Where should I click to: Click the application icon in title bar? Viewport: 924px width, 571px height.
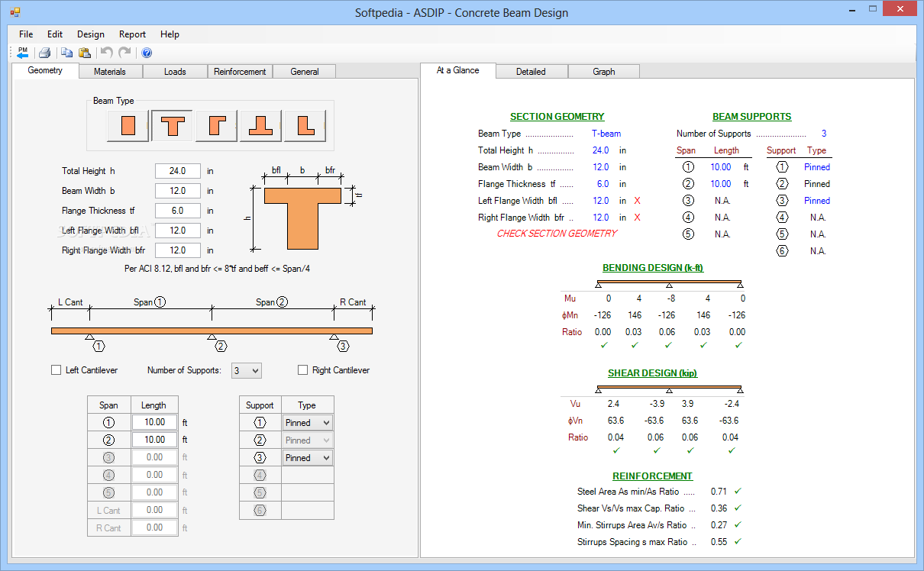pos(15,12)
